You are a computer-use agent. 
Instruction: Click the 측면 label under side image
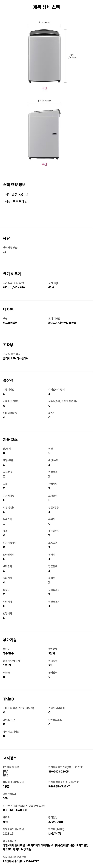(44, 164)
